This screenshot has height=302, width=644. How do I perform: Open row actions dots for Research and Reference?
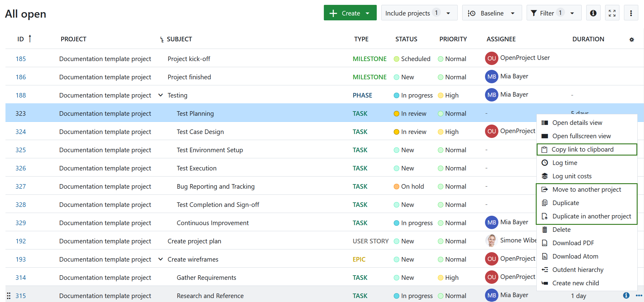(x=638, y=295)
